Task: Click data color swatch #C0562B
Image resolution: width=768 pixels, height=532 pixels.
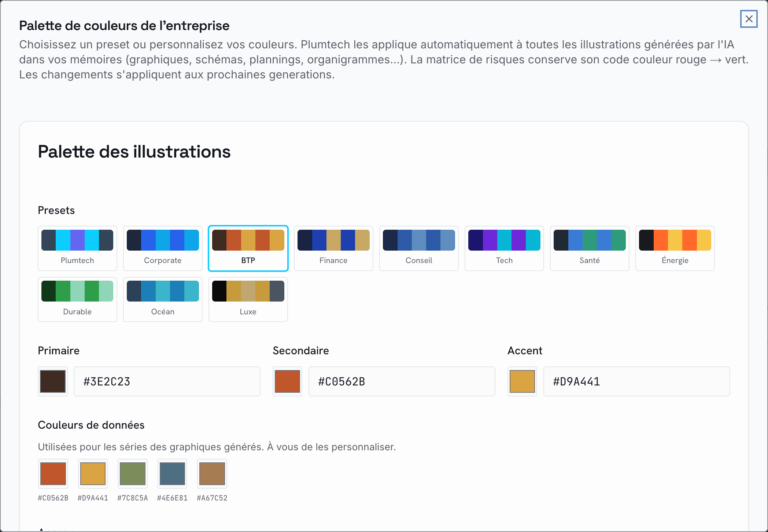Action: point(53,474)
